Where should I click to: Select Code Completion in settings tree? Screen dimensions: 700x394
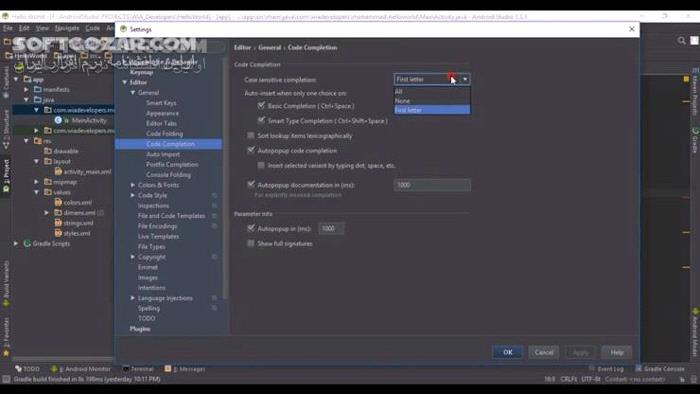click(x=170, y=144)
